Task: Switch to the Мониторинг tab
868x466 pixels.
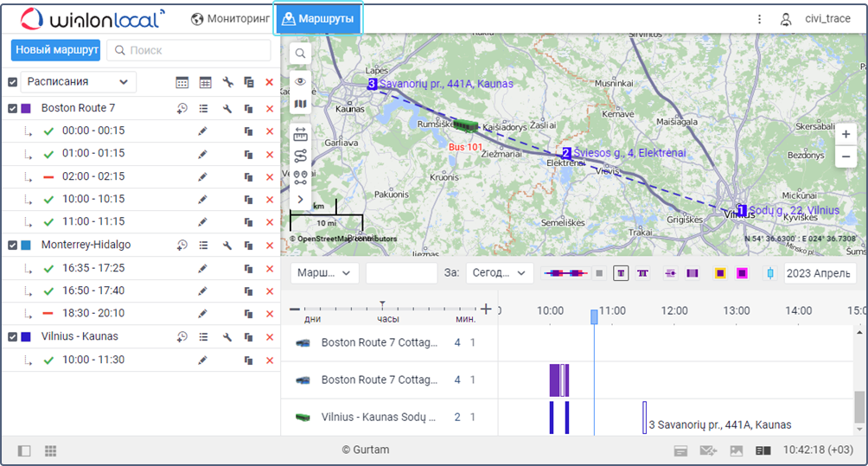Action: point(230,18)
